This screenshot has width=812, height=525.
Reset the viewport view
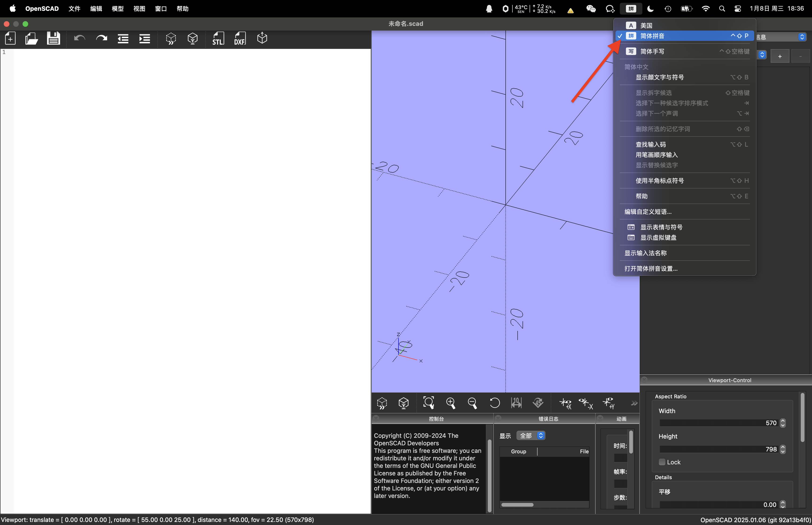494,403
